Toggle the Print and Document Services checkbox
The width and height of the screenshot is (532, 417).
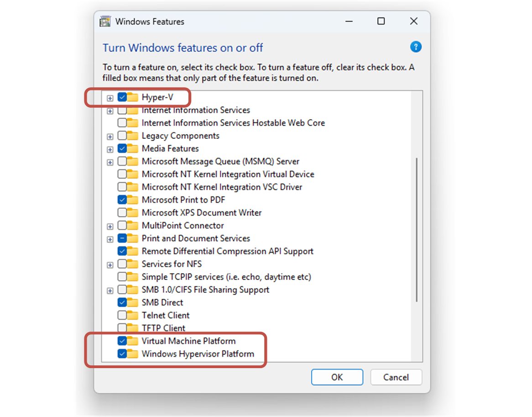122,238
